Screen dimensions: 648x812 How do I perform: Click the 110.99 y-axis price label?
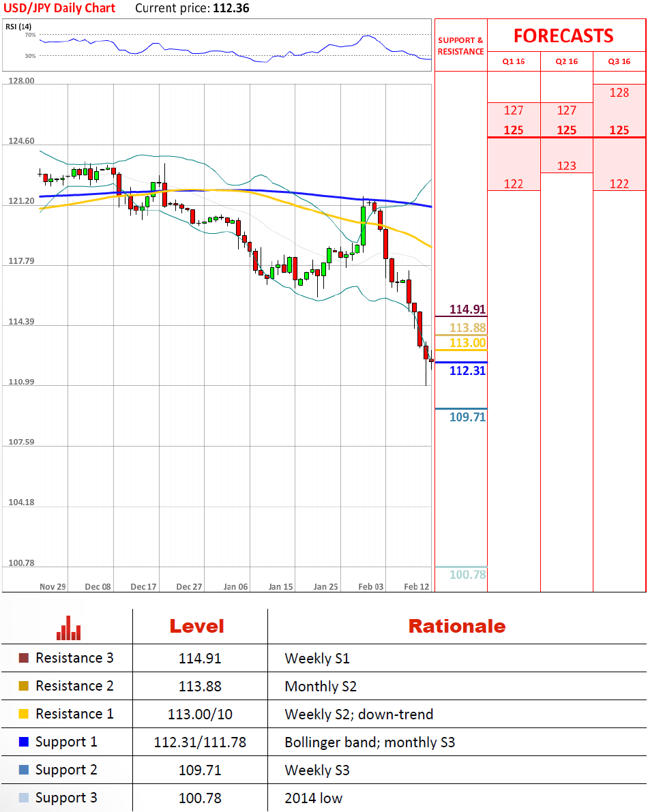click(21, 382)
